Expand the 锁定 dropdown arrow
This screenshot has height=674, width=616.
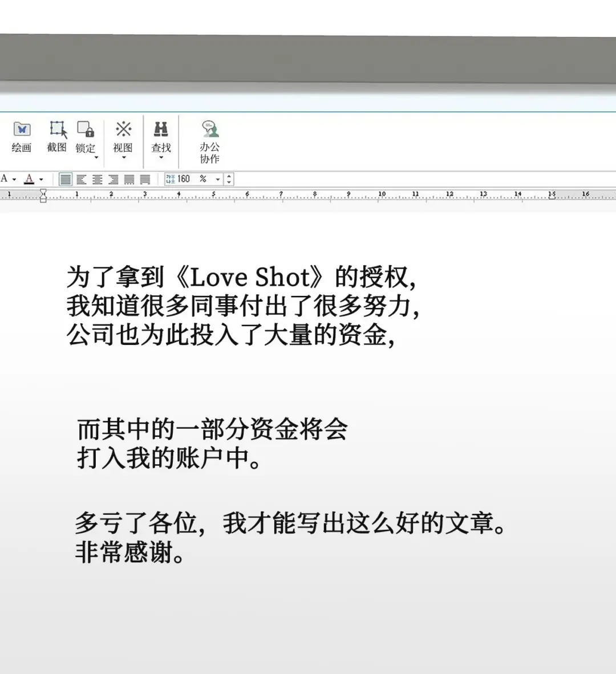point(96,158)
